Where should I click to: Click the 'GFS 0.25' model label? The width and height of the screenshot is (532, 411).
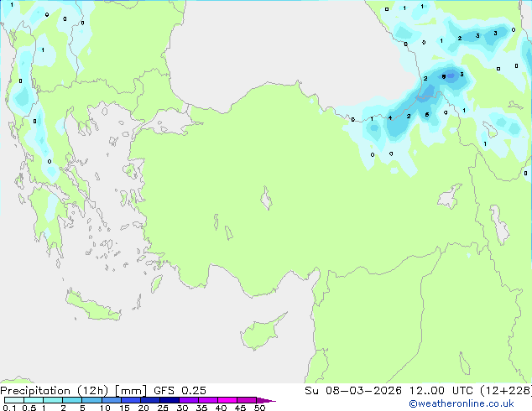(180, 391)
